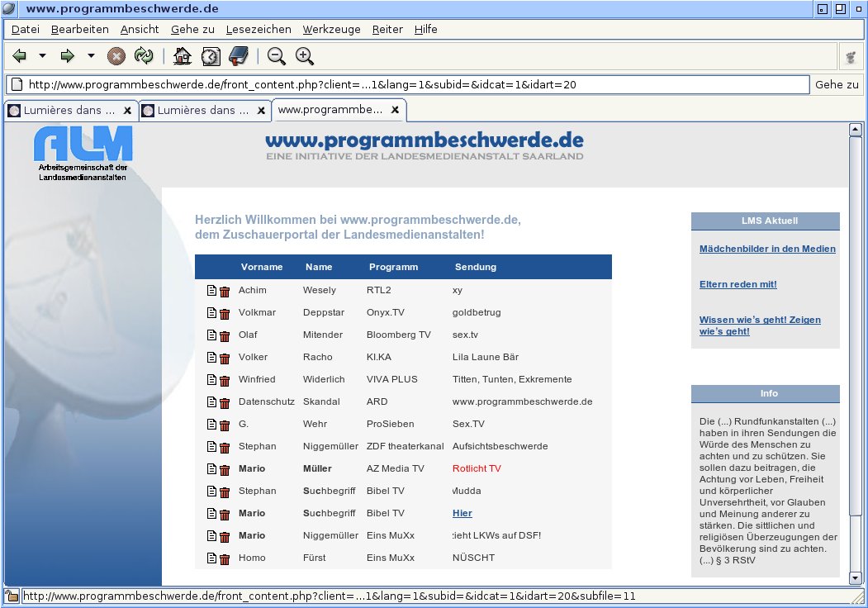Delete the Olaf Mitender entry
868x608 pixels.
click(x=225, y=335)
